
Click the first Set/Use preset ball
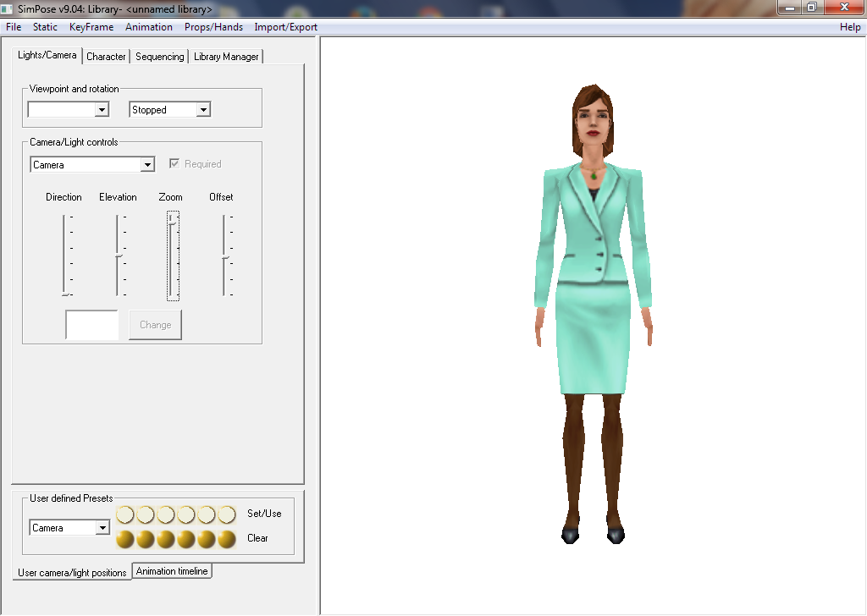(x=125, y=514)
